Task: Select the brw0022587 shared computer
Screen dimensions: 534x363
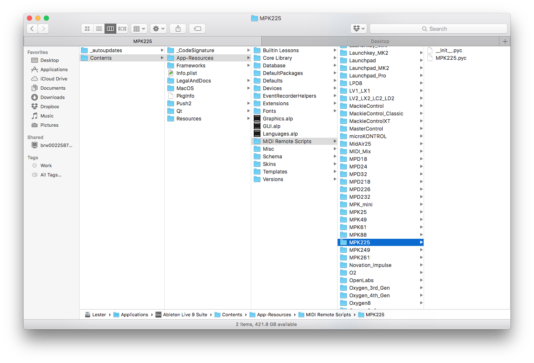Action: [x=56, y=145]
